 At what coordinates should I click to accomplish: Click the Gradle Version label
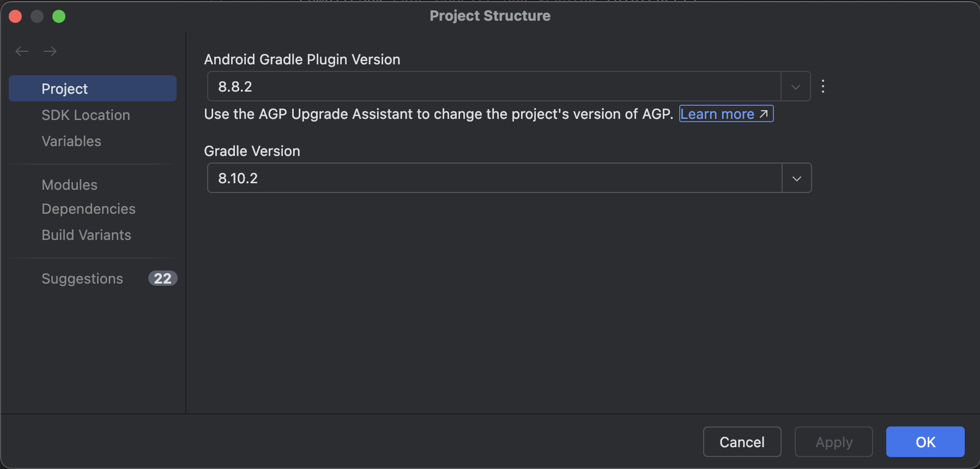[x=252, y=151]
